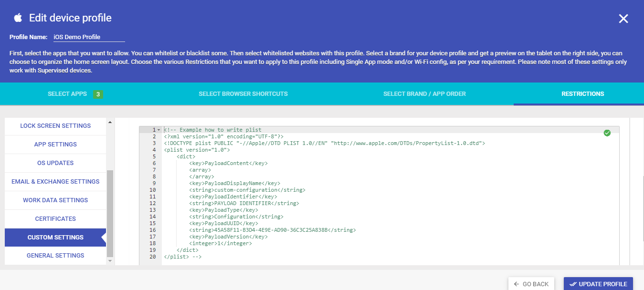Click the Configuration string line

[x=236, y=217]
